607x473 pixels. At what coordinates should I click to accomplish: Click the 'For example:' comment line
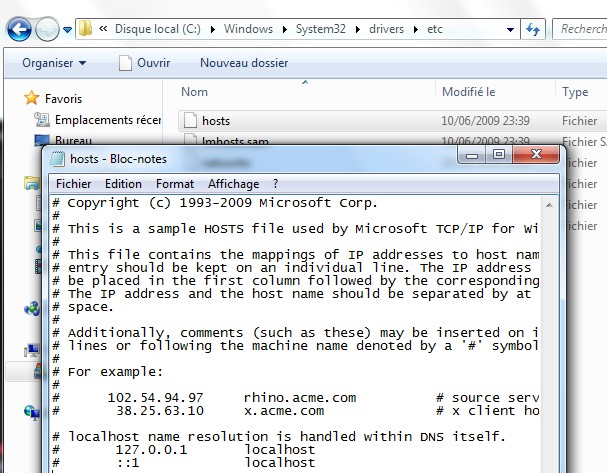pos(108,372)
